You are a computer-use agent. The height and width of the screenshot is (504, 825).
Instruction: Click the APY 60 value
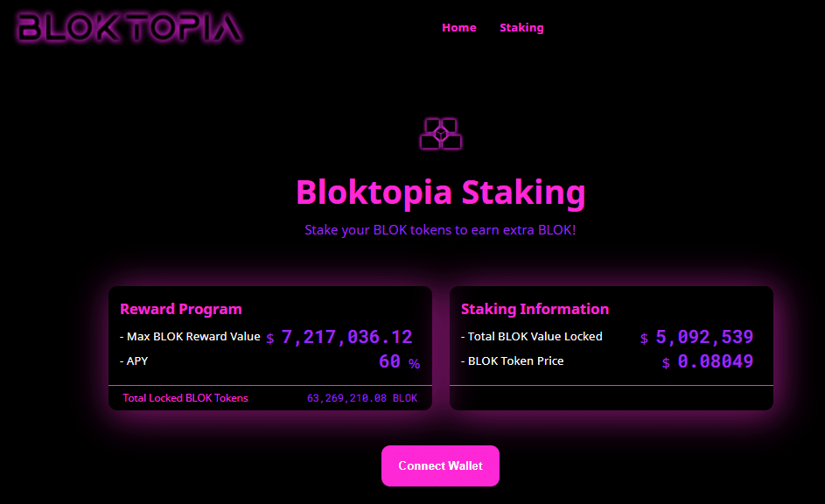click(x=391, y=361)
